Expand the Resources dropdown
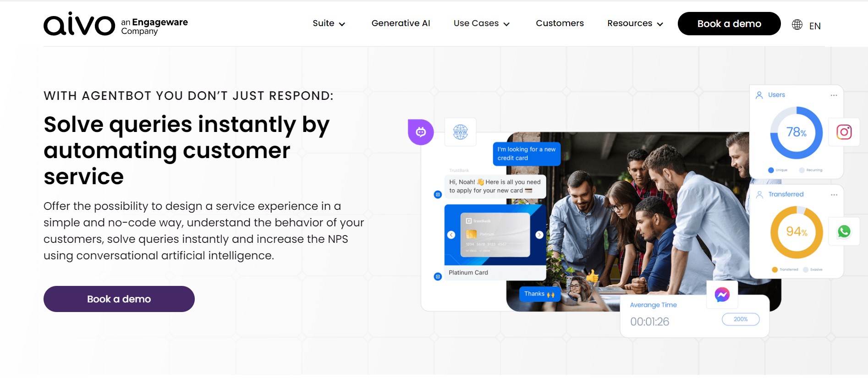This screenshot has width=868, height=389. pos(635,23)
